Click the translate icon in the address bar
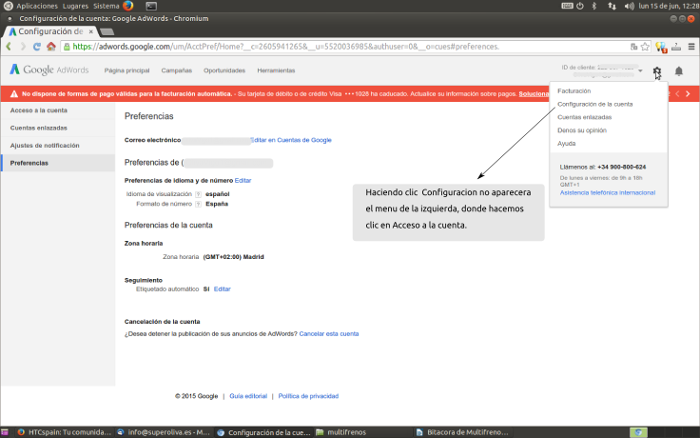The height and width of the screenshot is (438, 700). point(633,46)
